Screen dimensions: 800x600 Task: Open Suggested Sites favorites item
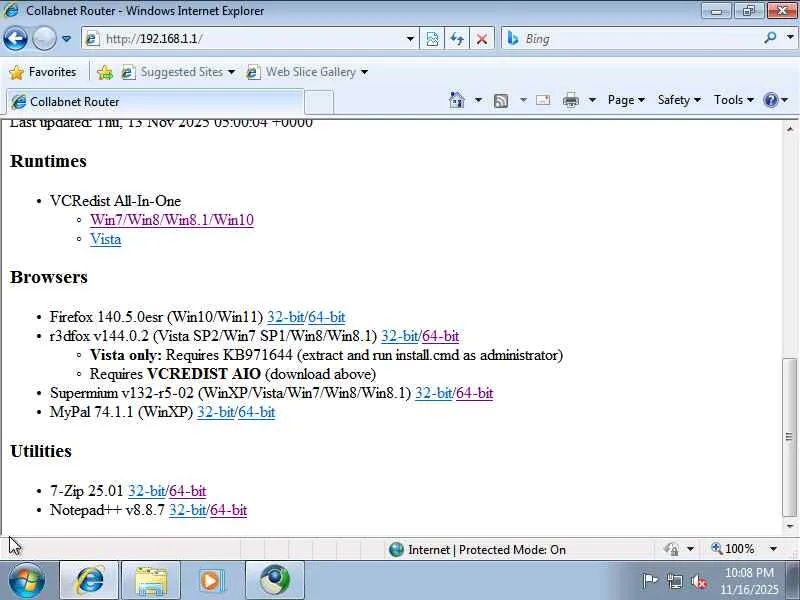pos(179,72)
